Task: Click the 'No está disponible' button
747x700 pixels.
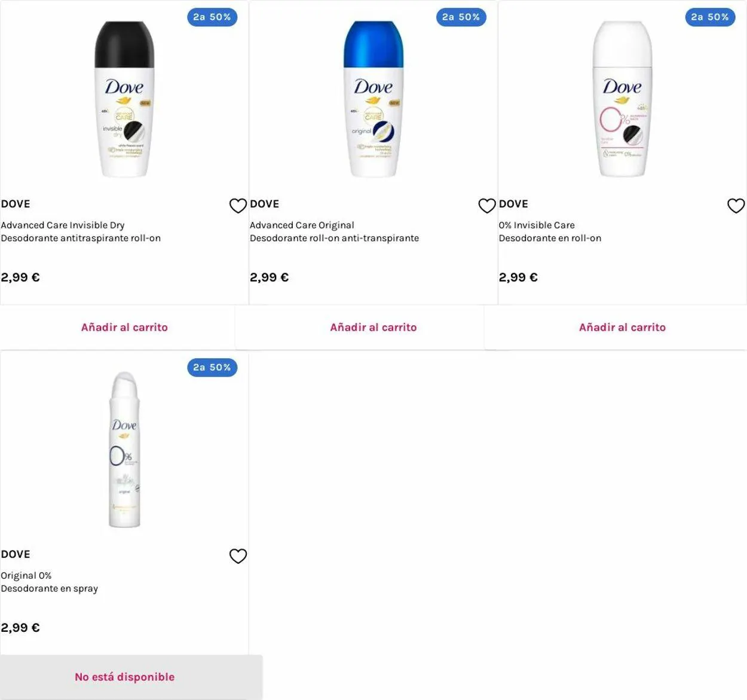Action: 124,677
